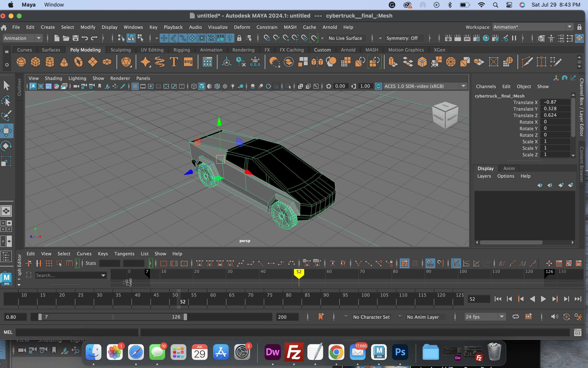
Task: Click the viewport ViewCube
Action: (445, 115)
